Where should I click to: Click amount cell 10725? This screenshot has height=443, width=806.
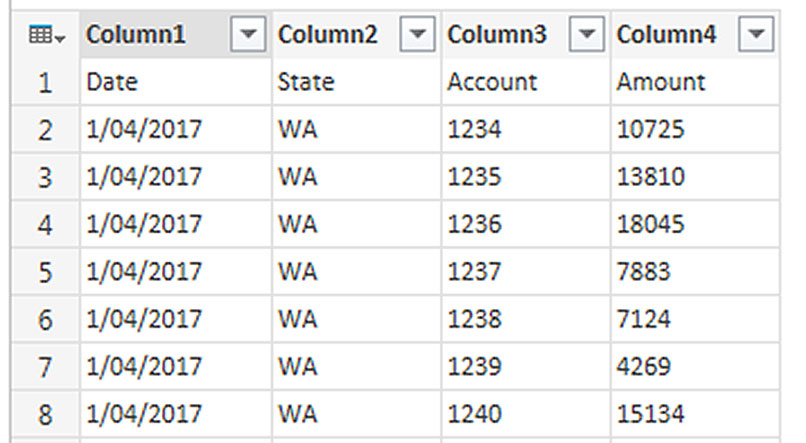pyautogui.click(x=695, y=130)
